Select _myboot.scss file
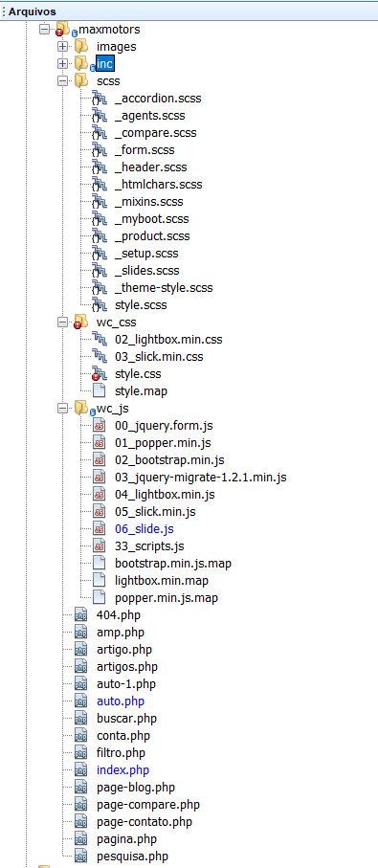Screen dimensions: 378x868 [151, 218]
